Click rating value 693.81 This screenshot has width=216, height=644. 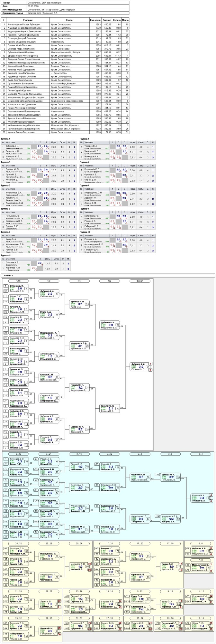[x=108, y=52]
